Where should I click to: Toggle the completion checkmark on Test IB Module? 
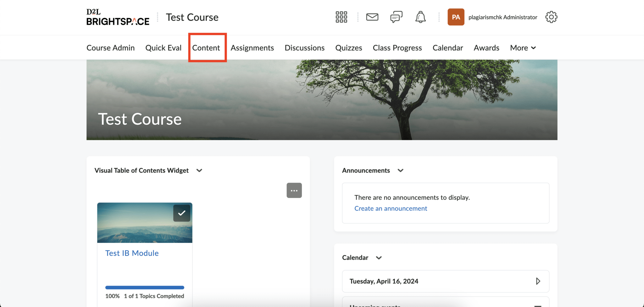click(x=181, y=213)
